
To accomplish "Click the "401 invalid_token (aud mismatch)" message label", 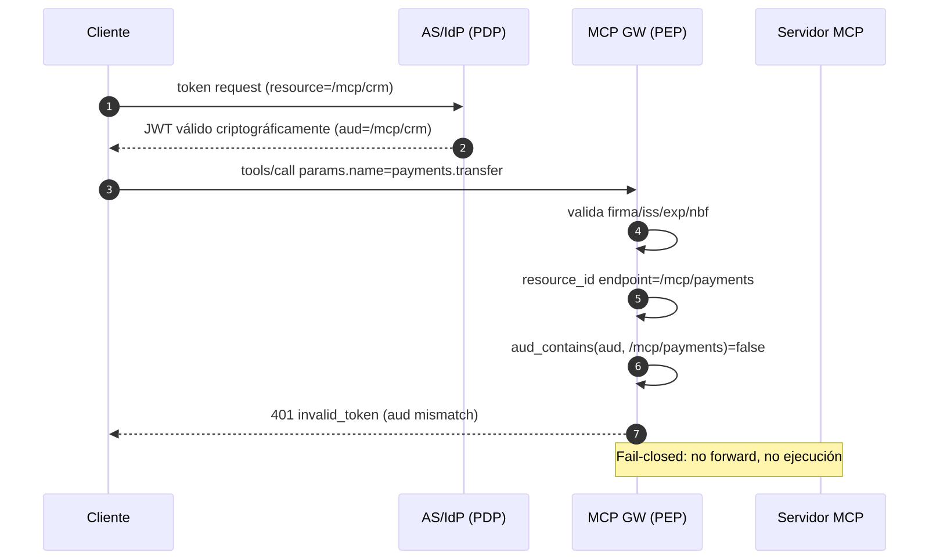I will [x=374, y=415].
